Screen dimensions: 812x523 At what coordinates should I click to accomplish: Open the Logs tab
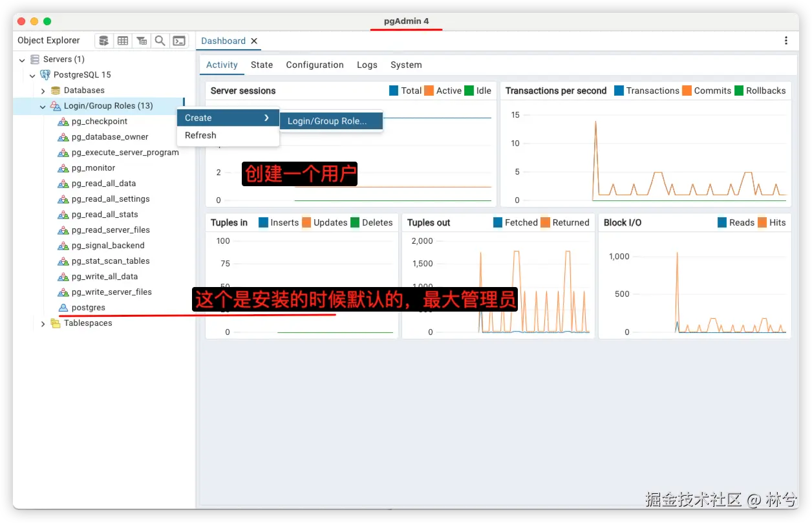tap(367, 65)
